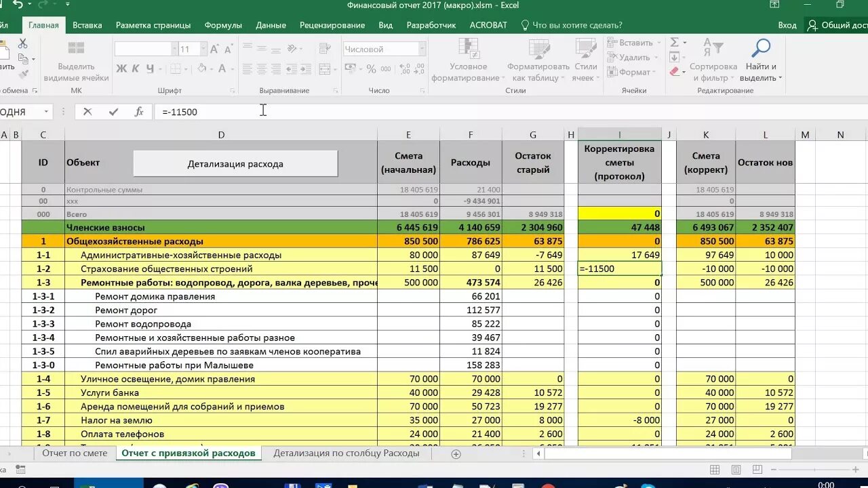Open the Name Box dropdown arrow
This screenshot has width=868, height=488.
click(47, 112)
